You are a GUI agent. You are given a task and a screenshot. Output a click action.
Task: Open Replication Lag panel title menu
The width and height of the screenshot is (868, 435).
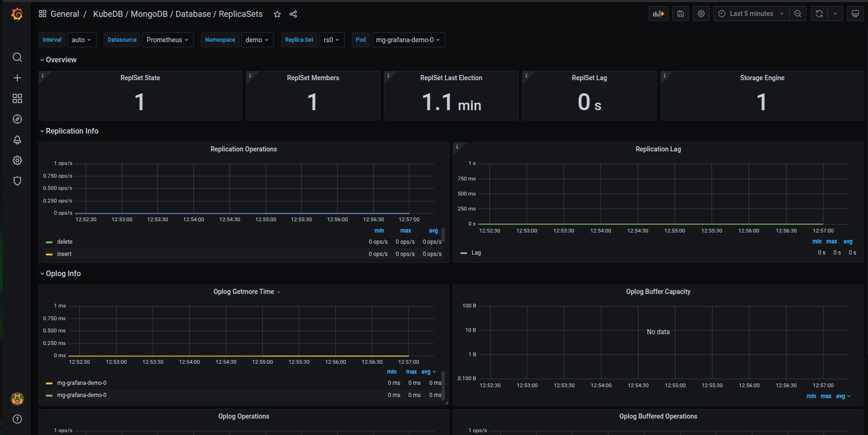tap(658, 149)
